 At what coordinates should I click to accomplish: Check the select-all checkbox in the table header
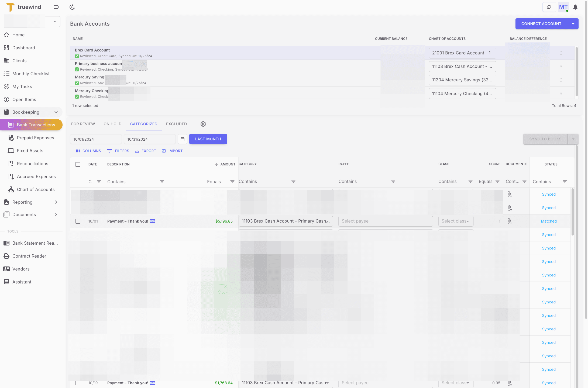click(x=78, y=164)
